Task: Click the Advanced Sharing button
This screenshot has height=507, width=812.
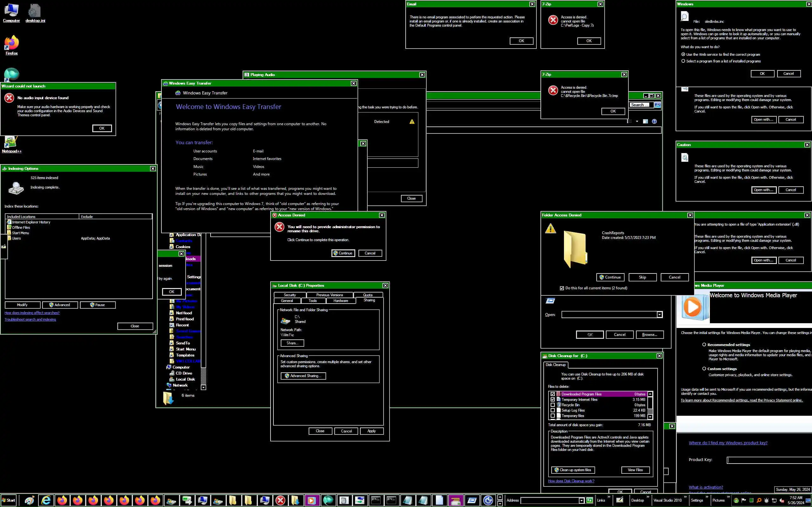Action: [303, 376]
